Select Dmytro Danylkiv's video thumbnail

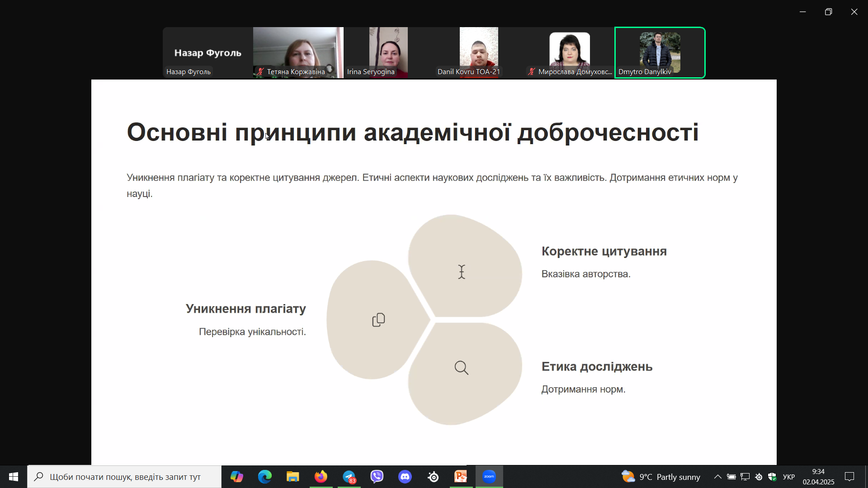pos(660,52)
